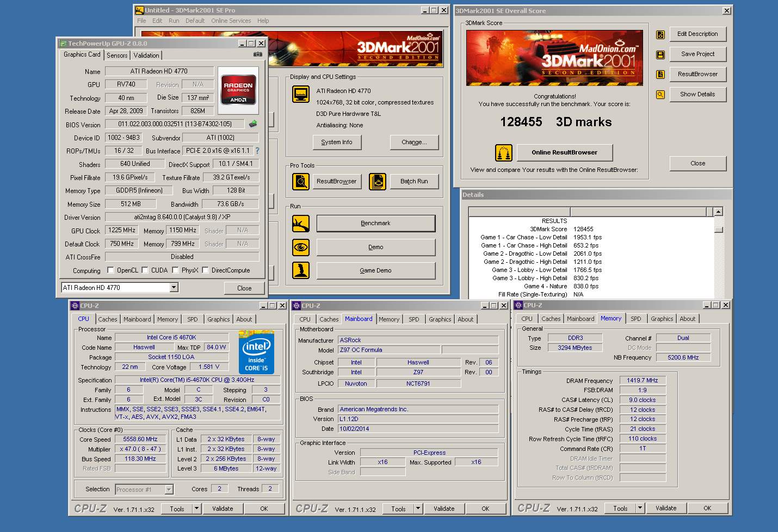Click the MadOnion 3DMark2001 banner in score window
This screenshot has height=532, width=778.
pyautogui.click(x=555, y=58)
